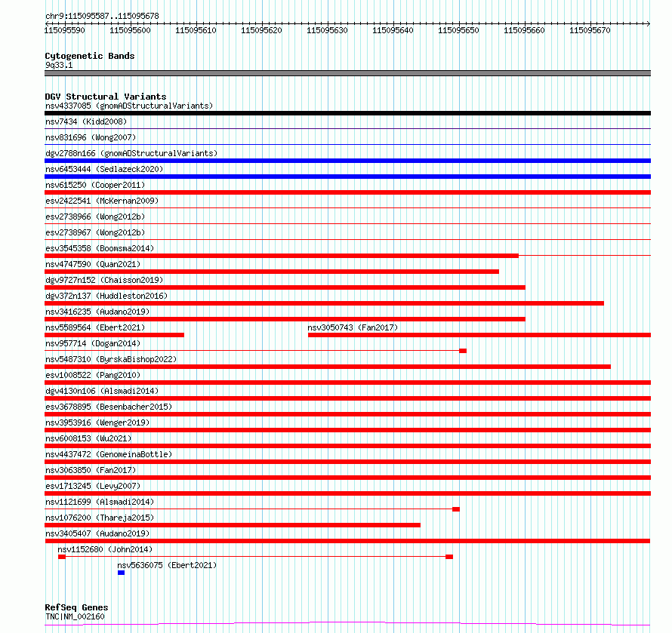Open nsv6453444 (Sedlazeck2020) variant

click(x=104, y=169)
